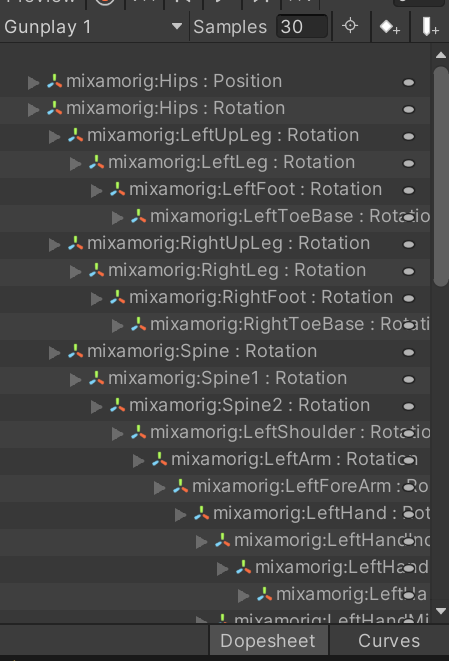Click the transform icon beside RightLeg : Rotation
The width and height of the screenshot is (449, 661).
tap(97, 270)
